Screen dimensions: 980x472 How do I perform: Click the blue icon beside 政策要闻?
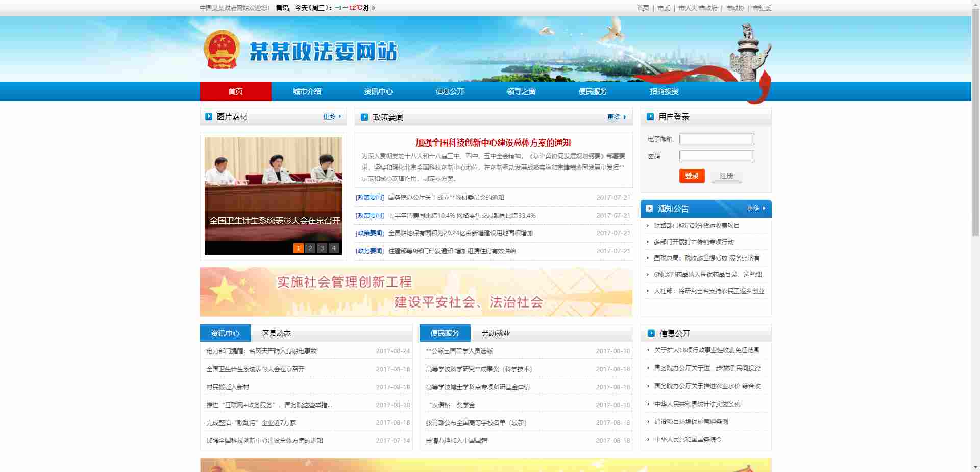pos(364,117)
